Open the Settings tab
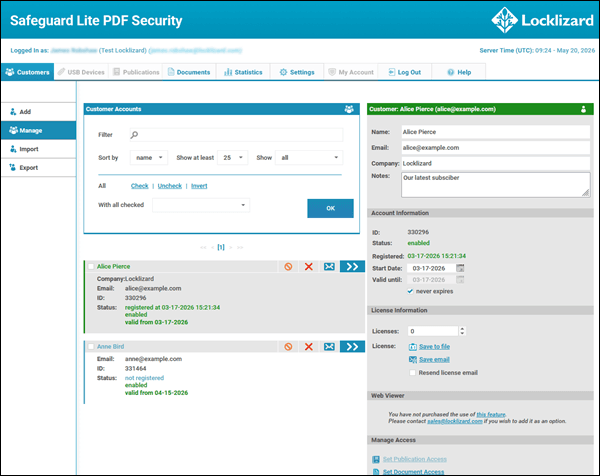This screenshot has width=600, height=476. click(x=297, y=72)
